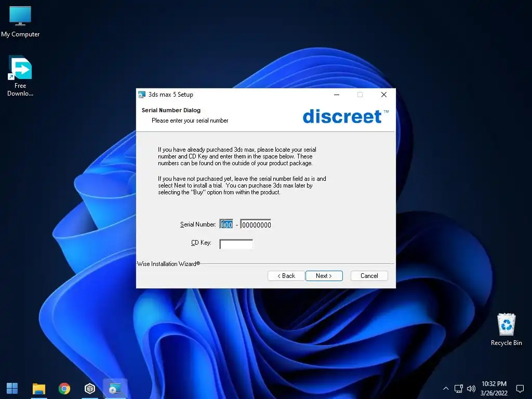Minimize the 3ds max Setup window
Screen dimensions: 532x399
[x=337, y=95]
